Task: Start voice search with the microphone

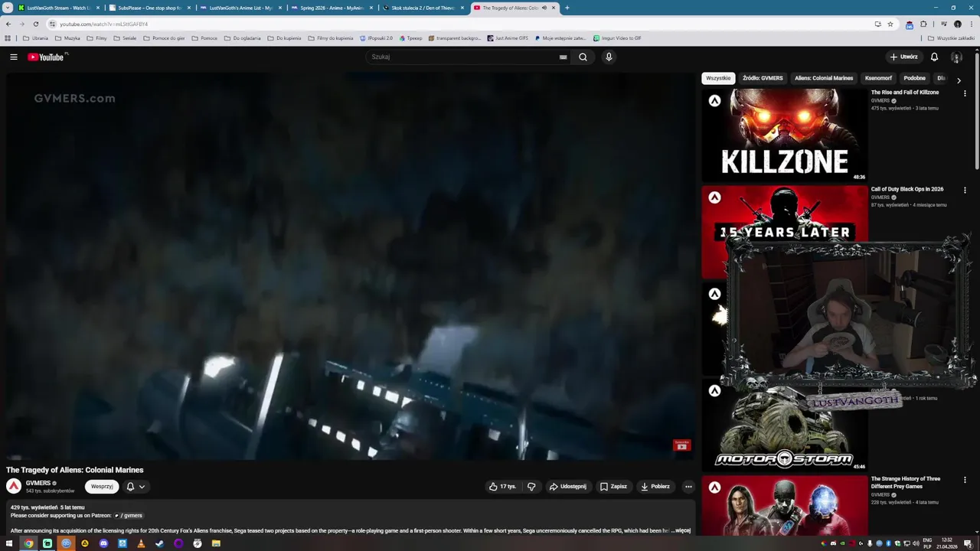Action: 609,57
